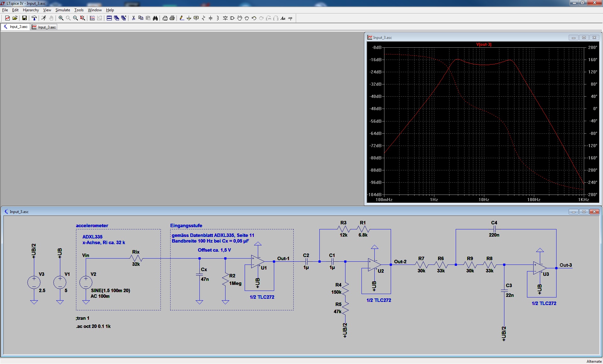This screenshot has height=364, width=603.
Task: Select the Move hand tool
Action: coord(240,18)
